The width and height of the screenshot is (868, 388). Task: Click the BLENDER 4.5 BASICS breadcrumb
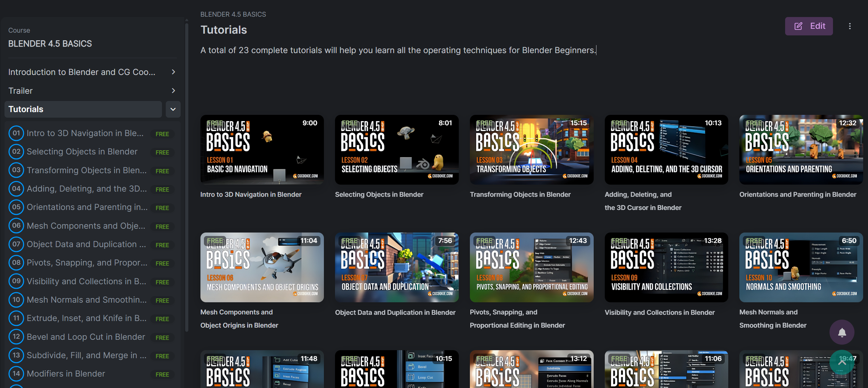tap(233, 14)
